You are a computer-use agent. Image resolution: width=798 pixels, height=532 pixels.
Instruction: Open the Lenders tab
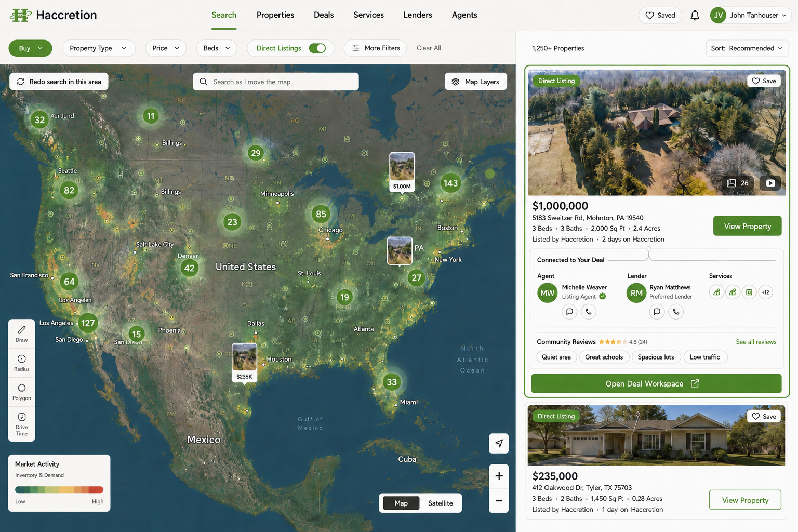click(x=418, y=15)
